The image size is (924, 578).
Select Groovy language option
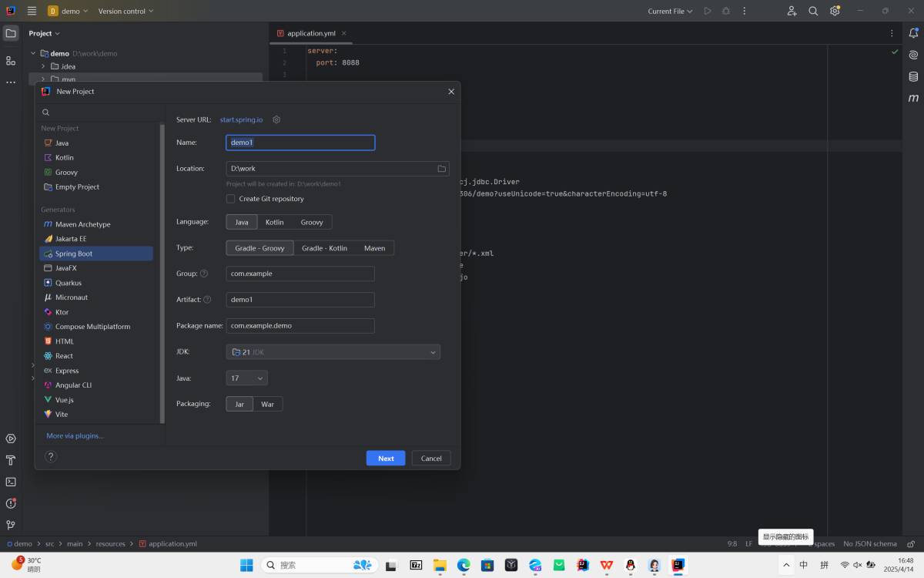[312, 222]
